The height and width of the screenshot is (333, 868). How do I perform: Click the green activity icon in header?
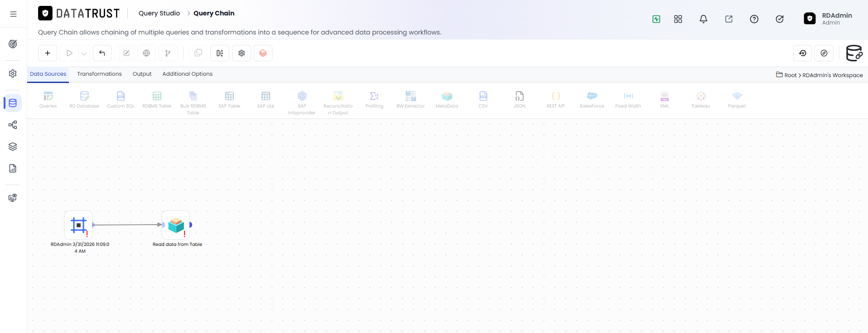[656, 19]
